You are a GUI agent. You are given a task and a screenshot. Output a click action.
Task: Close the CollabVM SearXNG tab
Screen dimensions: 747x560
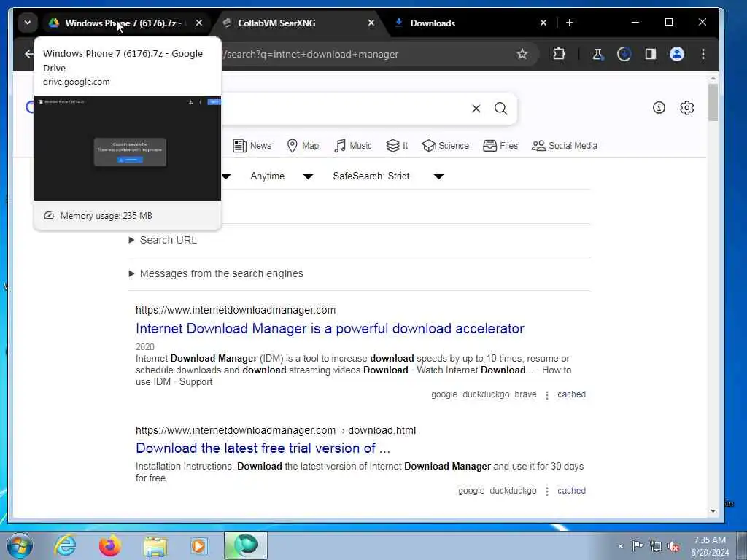[x=371, y=23]
